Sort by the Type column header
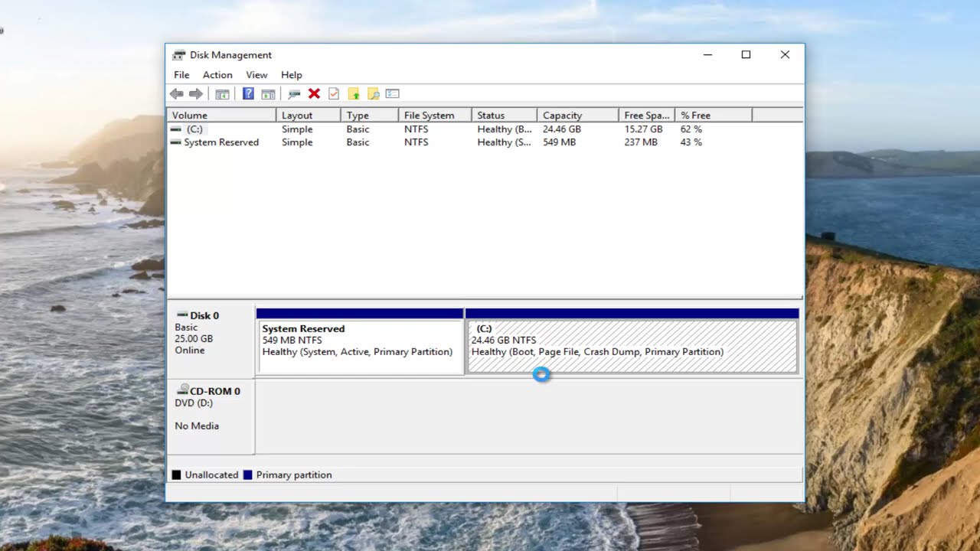This screenshot has width=980, height=551. pos(370,115)
